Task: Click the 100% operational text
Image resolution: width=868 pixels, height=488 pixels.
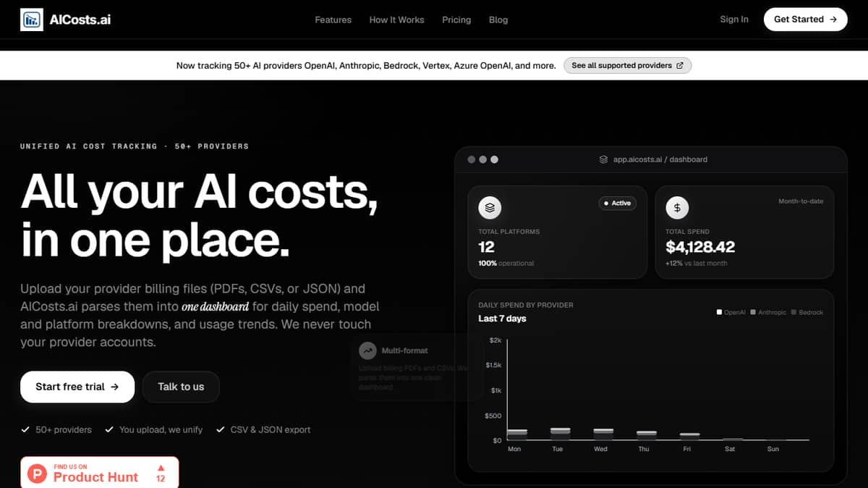Action: [x=506, y=264]
